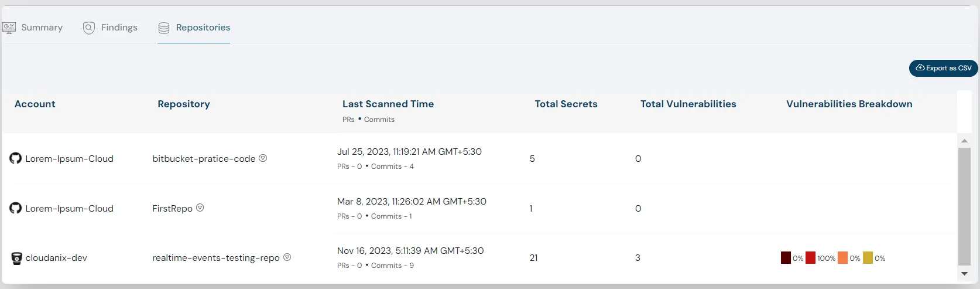Viewport: 980px width, 289px height.
Task: Click the orange severity swatch
Action: (842, 258)
